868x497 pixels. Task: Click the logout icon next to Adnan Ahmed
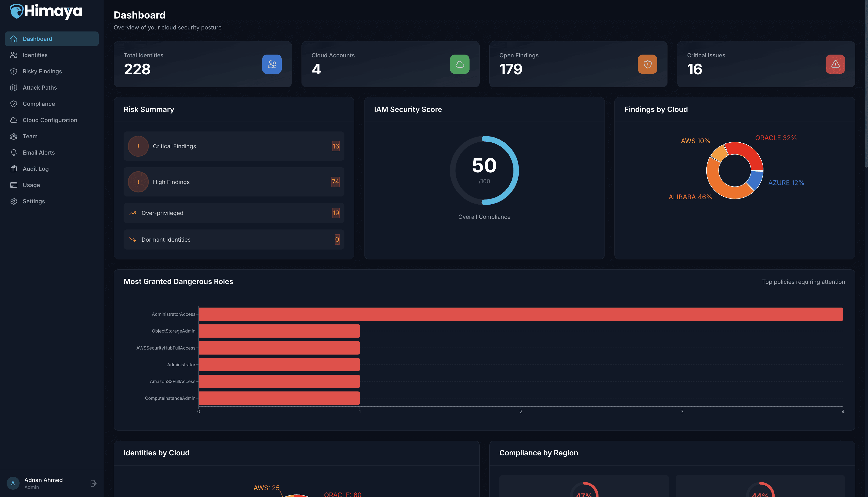93,483
